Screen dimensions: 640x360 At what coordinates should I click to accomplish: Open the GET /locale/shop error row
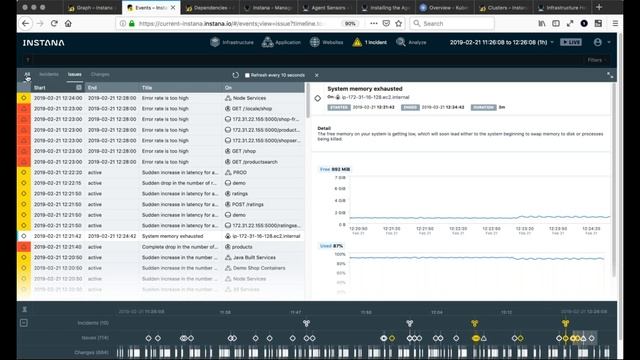(161, 109)
